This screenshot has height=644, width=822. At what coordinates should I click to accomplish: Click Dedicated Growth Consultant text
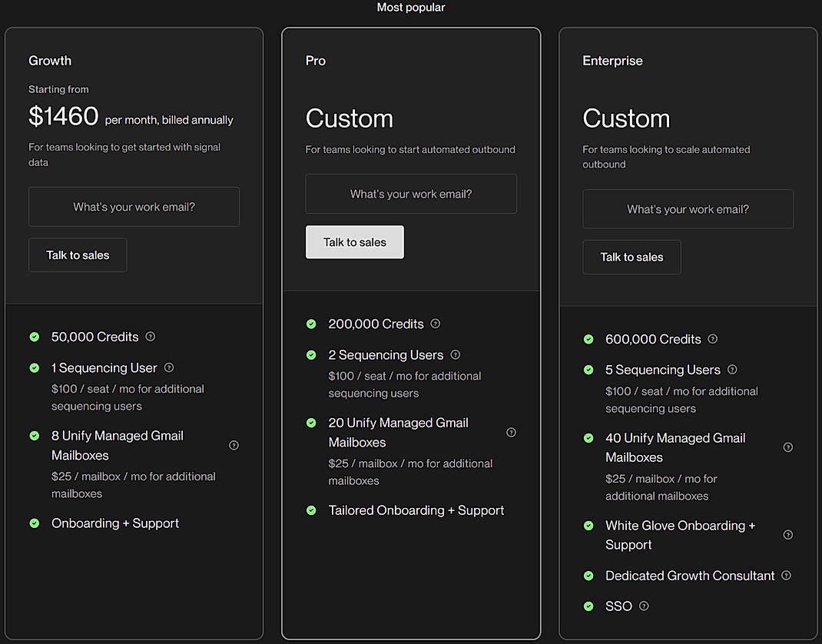pos(690,576)
